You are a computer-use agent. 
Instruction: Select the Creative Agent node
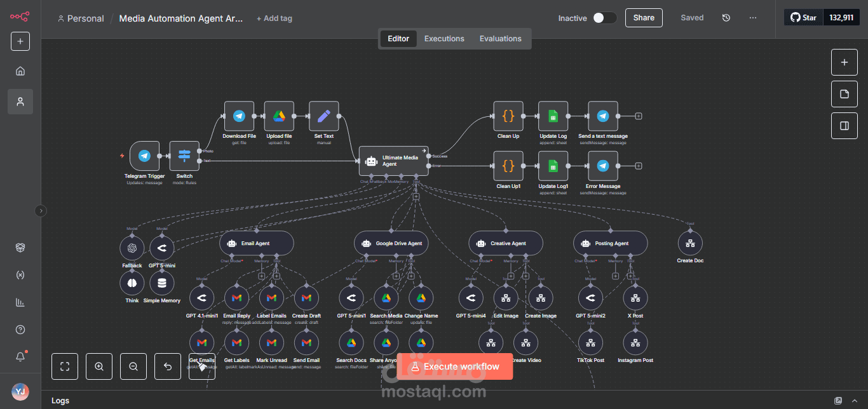point(506,243)
